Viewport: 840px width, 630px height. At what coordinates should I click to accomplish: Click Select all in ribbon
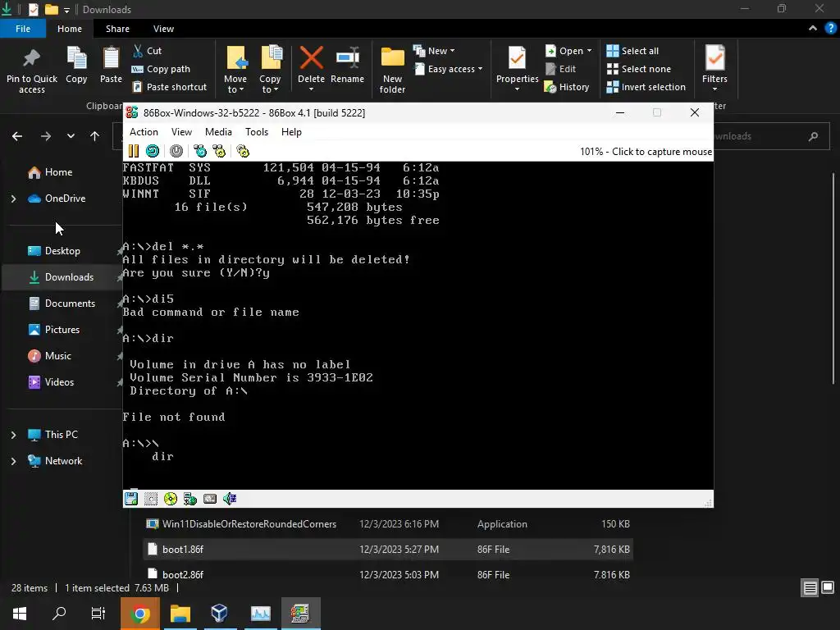pos(632,51)
